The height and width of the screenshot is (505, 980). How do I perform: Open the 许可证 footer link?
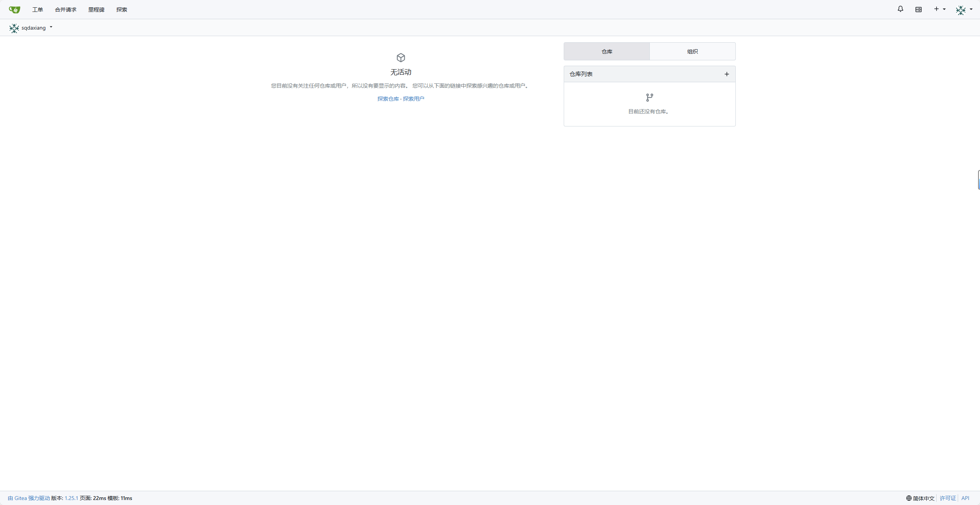click(x=947, y=498)
